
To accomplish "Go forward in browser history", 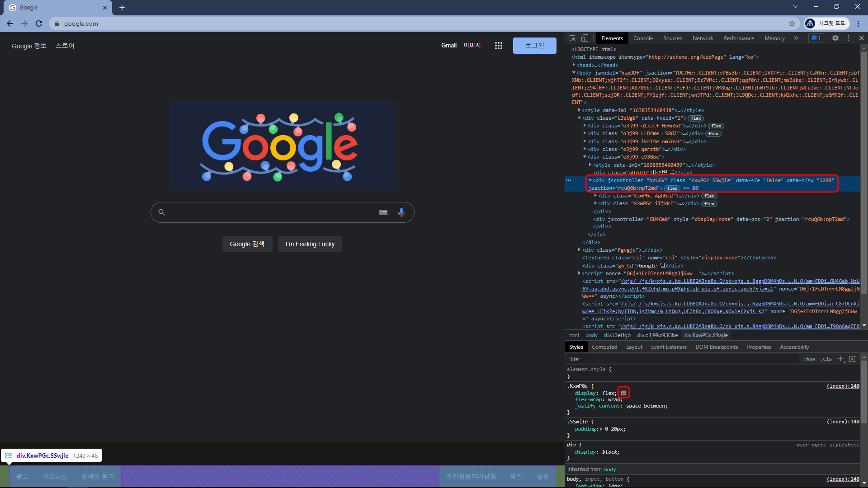I will [x=24, y=23].
